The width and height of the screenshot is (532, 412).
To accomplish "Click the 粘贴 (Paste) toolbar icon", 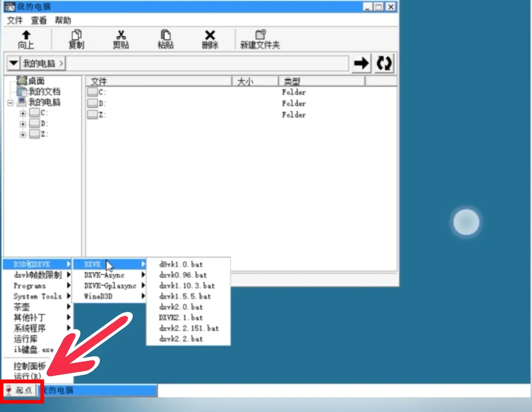I will click(165, 35).
